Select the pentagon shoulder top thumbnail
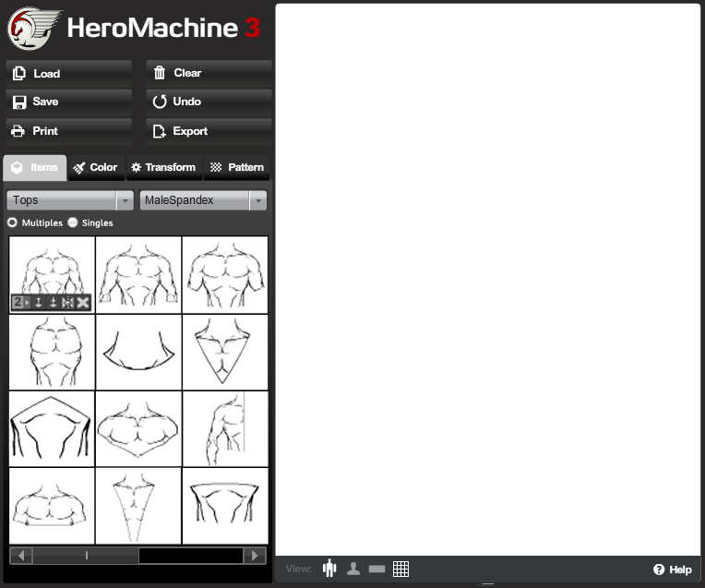The width and height of the screenshot is (705, 588). tap(53, 428)
